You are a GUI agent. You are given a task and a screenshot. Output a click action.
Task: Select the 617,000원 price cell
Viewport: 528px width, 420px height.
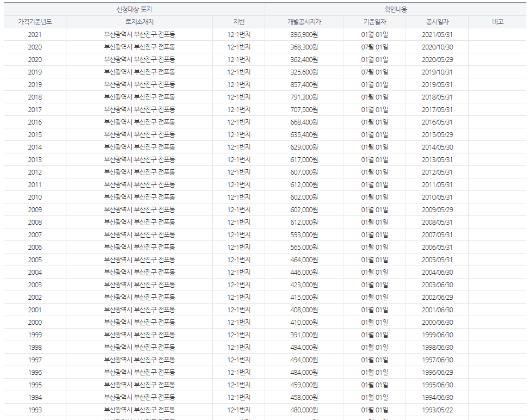point(304,159)
